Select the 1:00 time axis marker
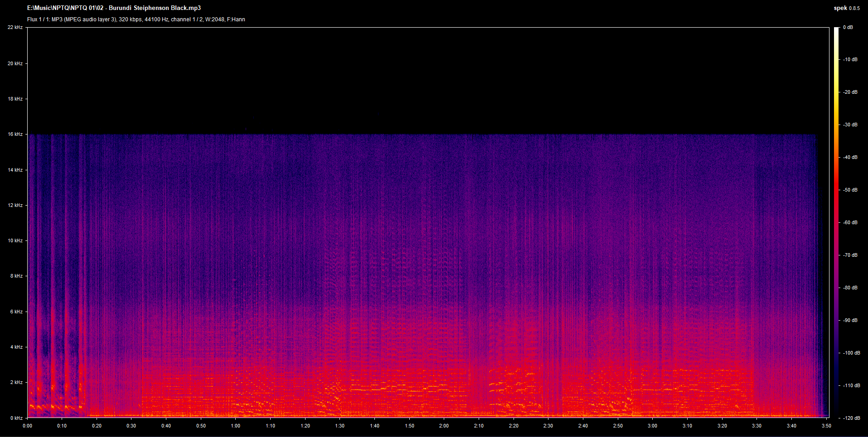The width and height of the screenshot is (868, 437). point(236,426)
